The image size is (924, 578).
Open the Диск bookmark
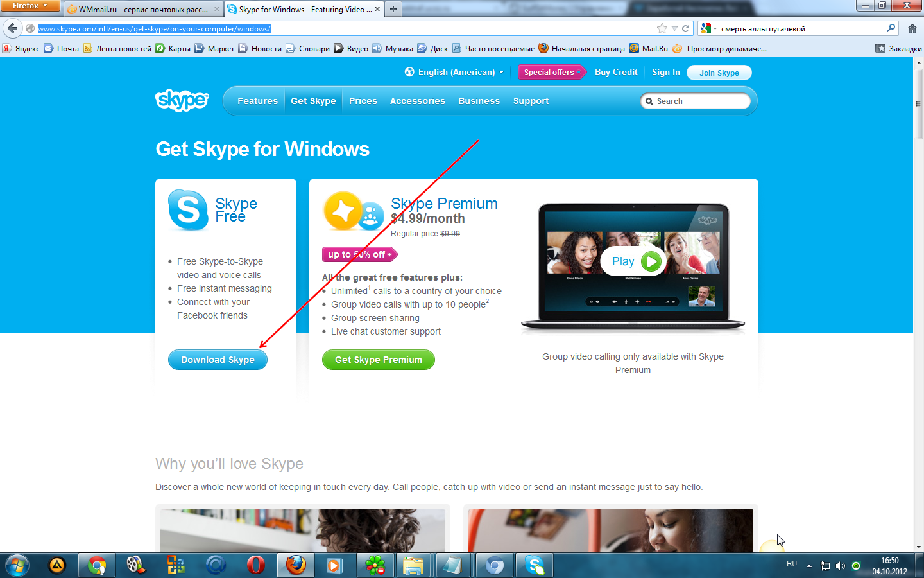432,48
